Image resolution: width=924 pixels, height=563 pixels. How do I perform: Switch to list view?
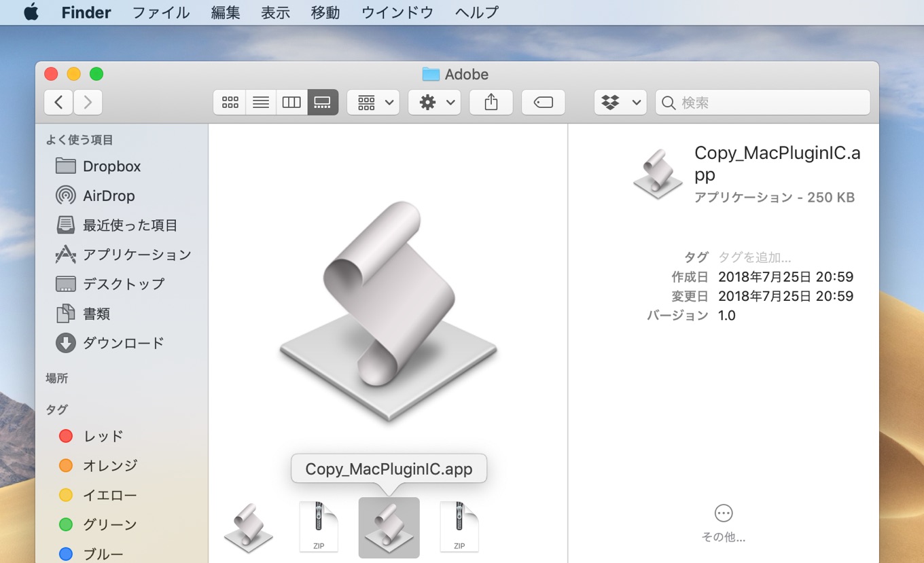tap(261, 103)
